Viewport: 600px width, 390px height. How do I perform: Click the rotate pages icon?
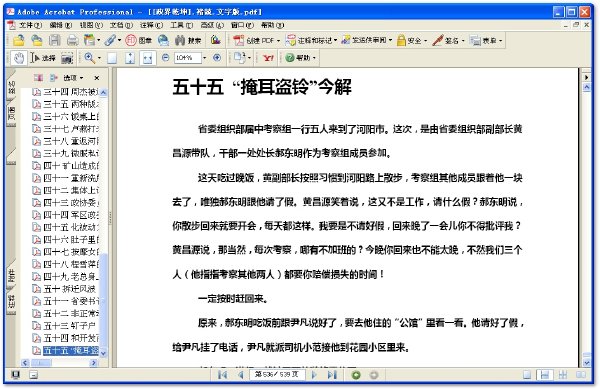click(x=240, y=58)
